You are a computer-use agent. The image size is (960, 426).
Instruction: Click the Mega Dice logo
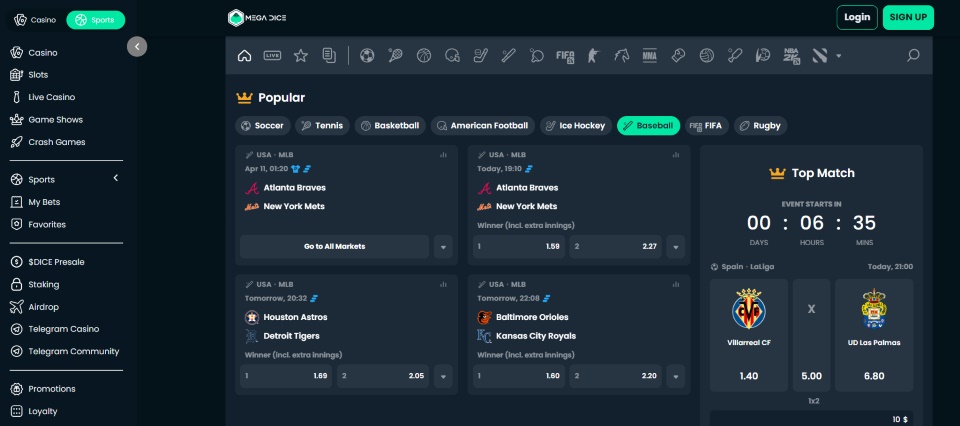point(257,18)
